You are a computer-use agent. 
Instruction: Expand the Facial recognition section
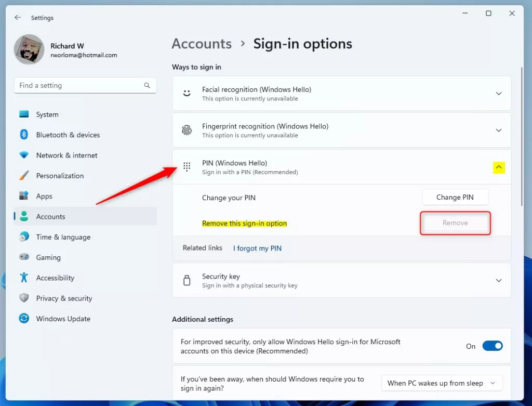pyautogui.click(x=498, y=94)
